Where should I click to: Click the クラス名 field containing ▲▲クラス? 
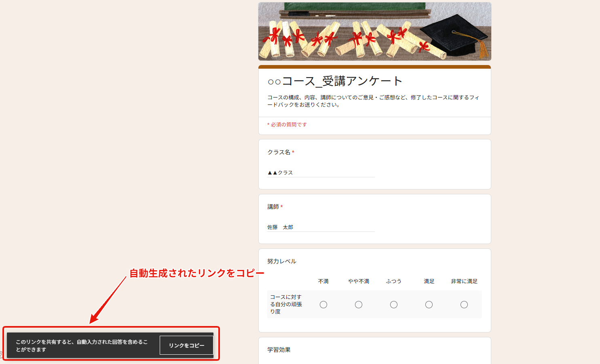321,173
